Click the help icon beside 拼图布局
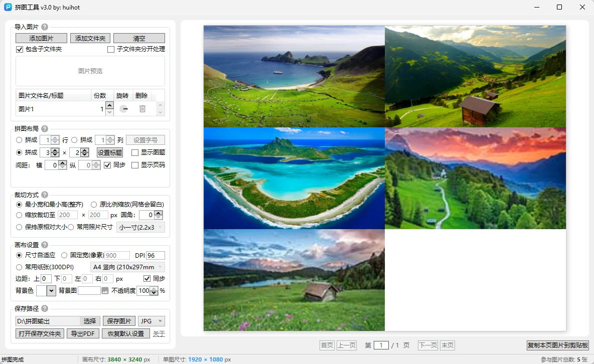The width and height of the screenshot is (594, 364). point(45,129)
